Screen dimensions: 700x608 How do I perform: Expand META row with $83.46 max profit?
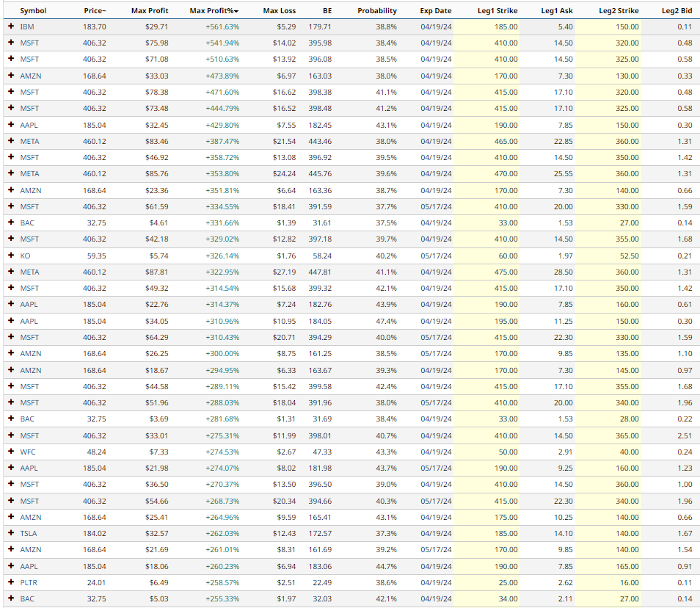11,141
